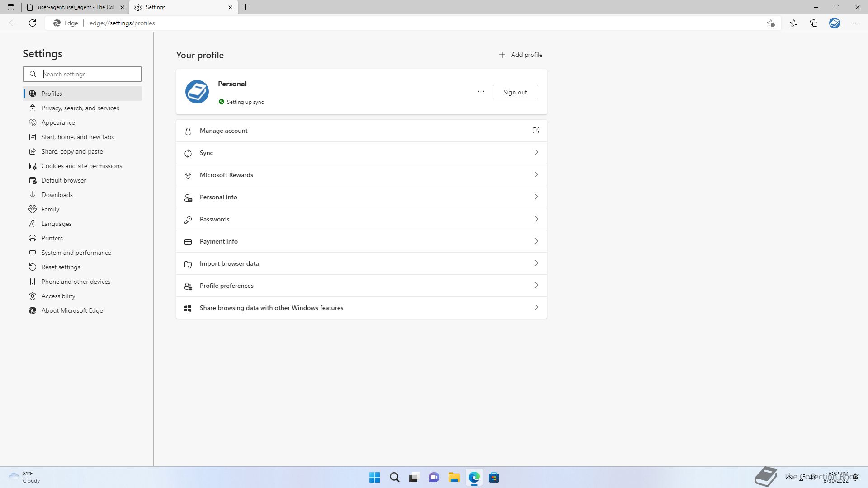Open Printers settings

82,238
